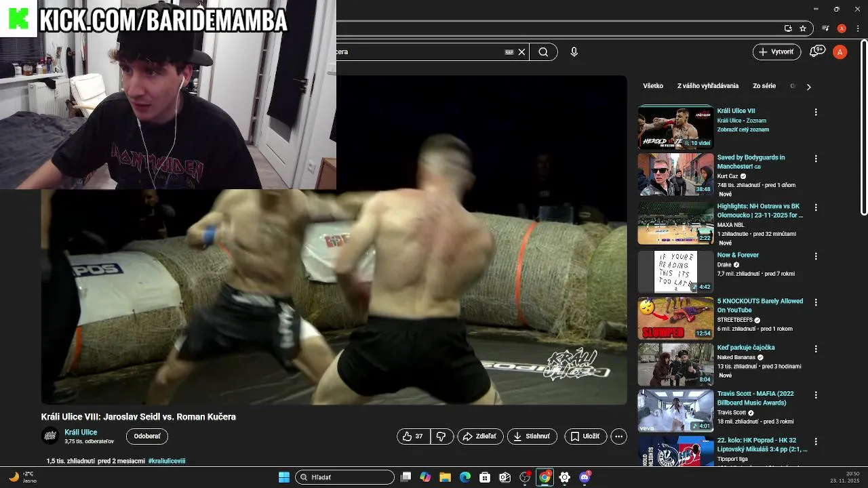Select the Z vášho vyhľadávania chip
This screenshot has width=868, height=488.
click(708, 86)
